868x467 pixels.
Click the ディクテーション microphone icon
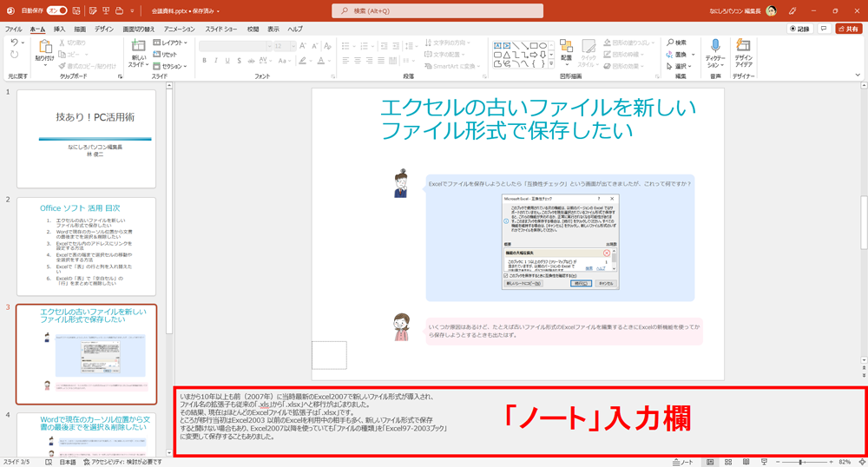[715, 46]
